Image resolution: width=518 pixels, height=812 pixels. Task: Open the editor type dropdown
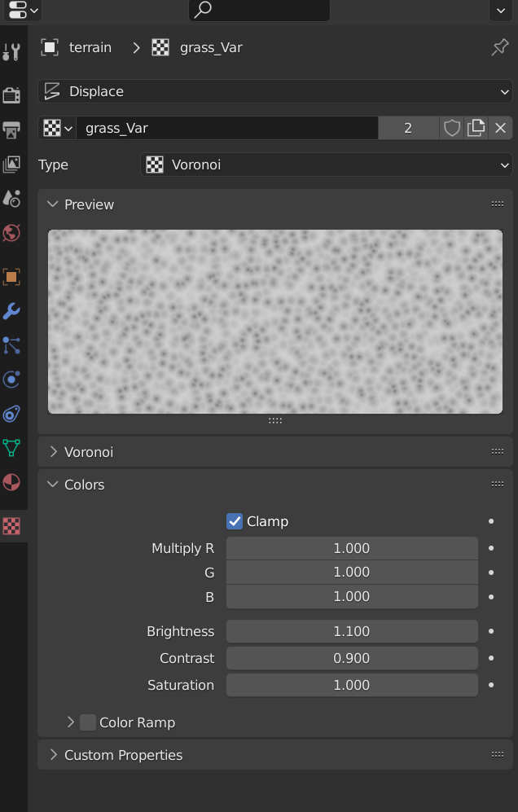(x=23, y=10)
